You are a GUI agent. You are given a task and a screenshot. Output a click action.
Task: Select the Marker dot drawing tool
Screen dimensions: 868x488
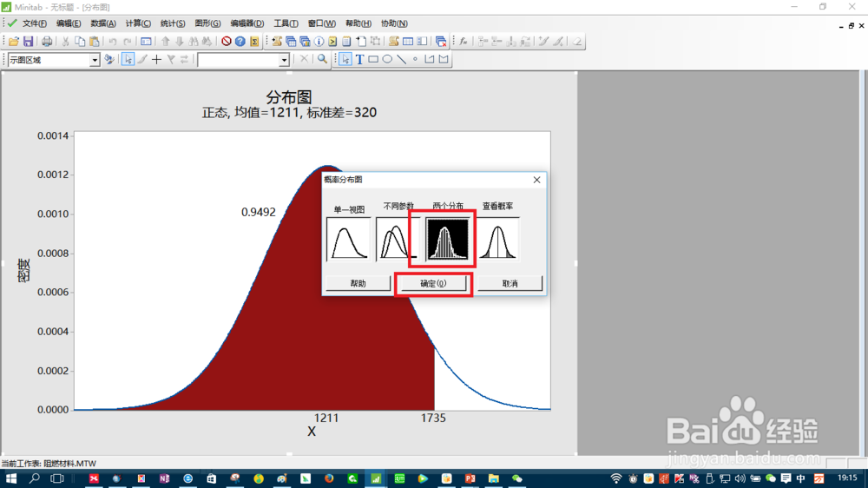[415, 59]
